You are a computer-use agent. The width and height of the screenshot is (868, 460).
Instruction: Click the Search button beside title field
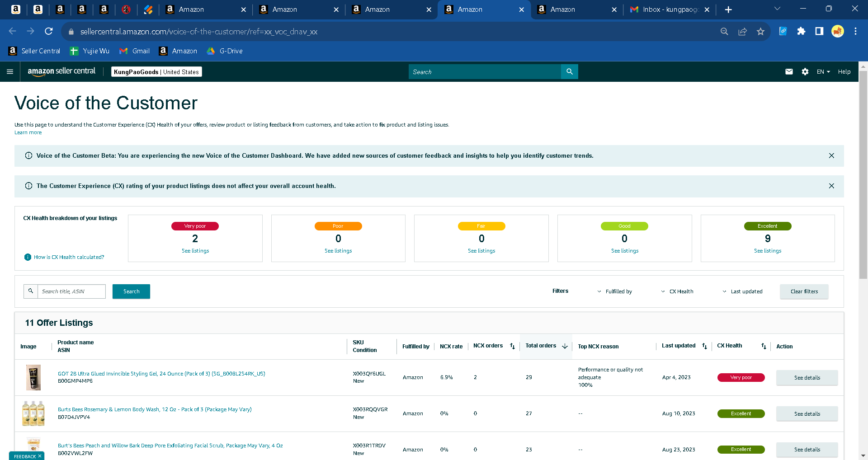131,291
